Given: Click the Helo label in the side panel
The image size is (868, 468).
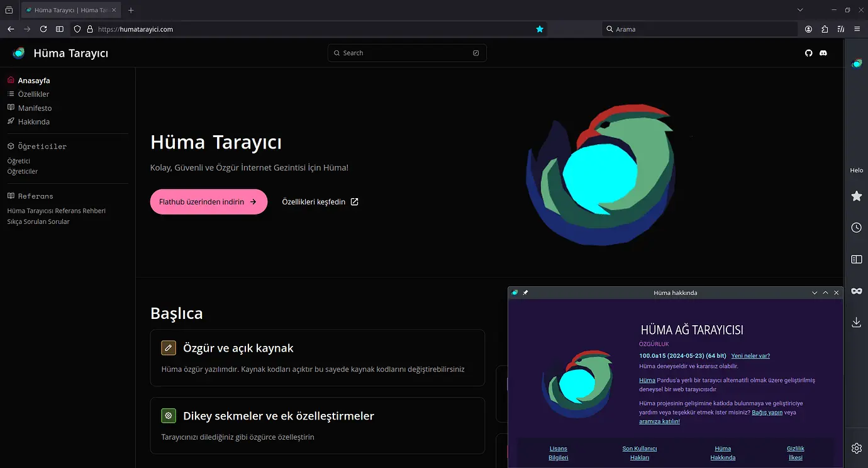Looking at the screenshot, I should (857, 170).
